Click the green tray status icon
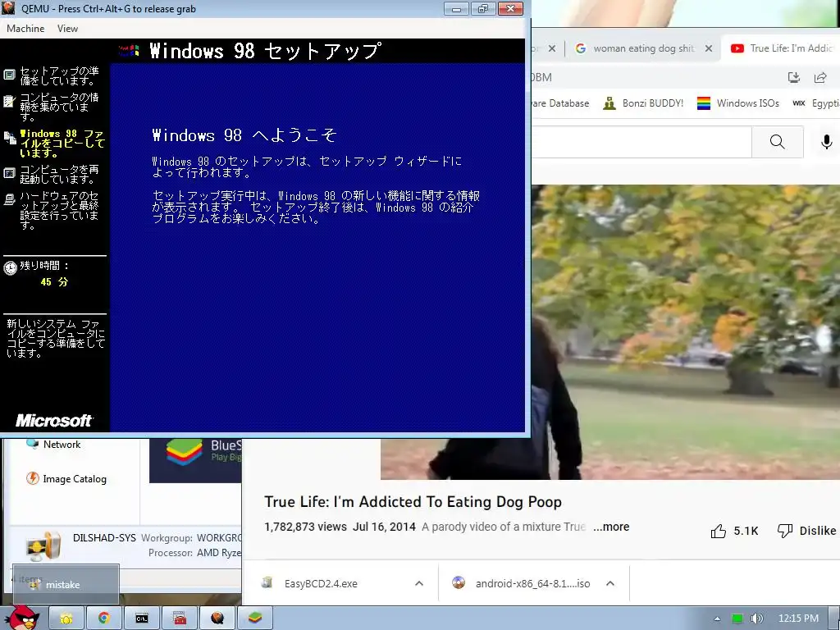The image size is (840, 630). click(737, 619)
